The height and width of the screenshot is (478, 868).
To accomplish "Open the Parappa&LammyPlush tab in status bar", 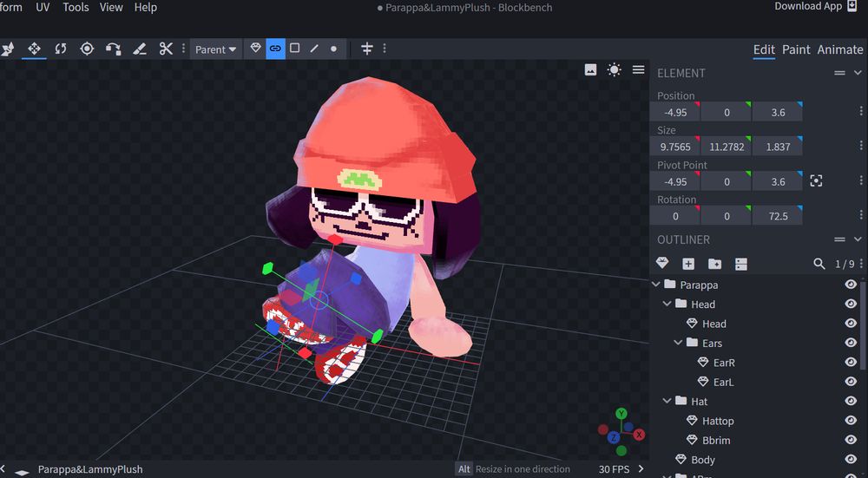I will pos(90,469).
